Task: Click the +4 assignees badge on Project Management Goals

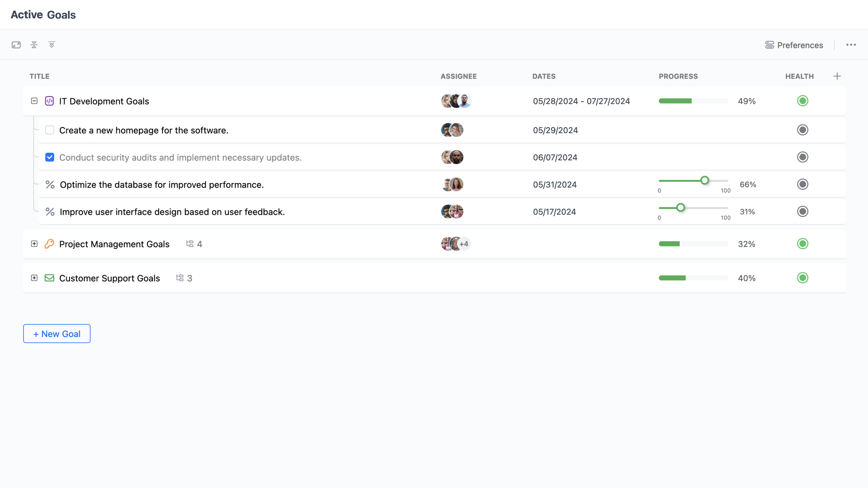Action: click(x=464, y=243)
